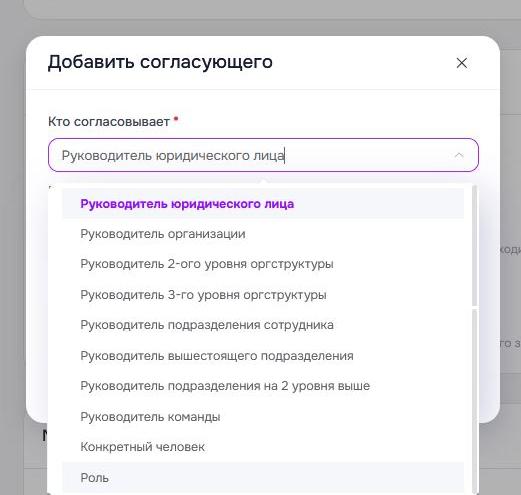The image size is (521, 495).
Task: Click the dropdown list scrollbar thumb
Action: [475, 246]
